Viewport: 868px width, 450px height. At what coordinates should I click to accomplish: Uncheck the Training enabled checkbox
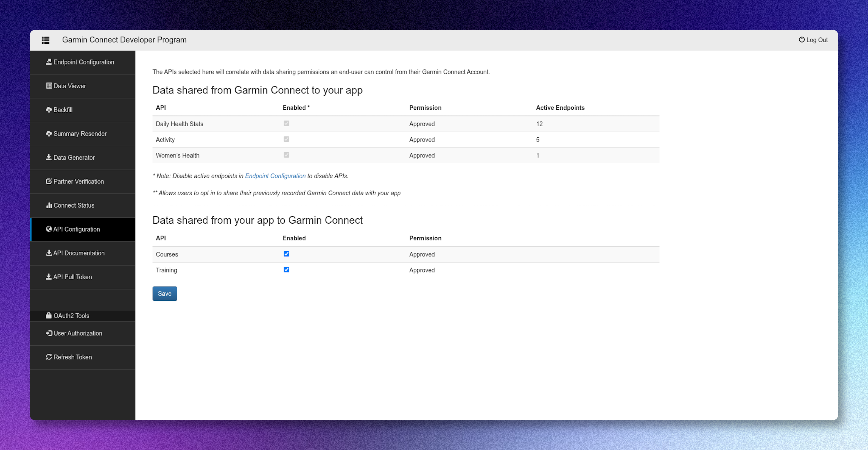pyautogui.click(x=286, y=270)
